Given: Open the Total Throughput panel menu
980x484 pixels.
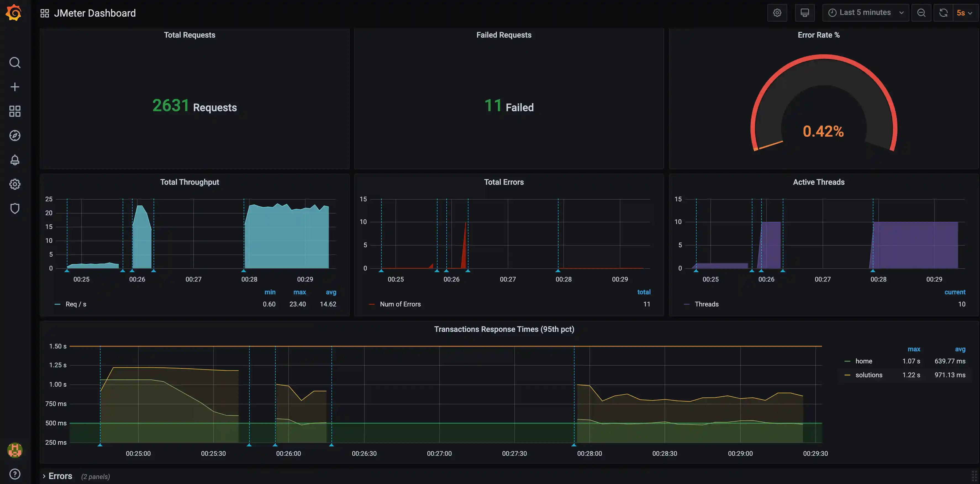Looking at the screenshot, I should click(189, 182).
